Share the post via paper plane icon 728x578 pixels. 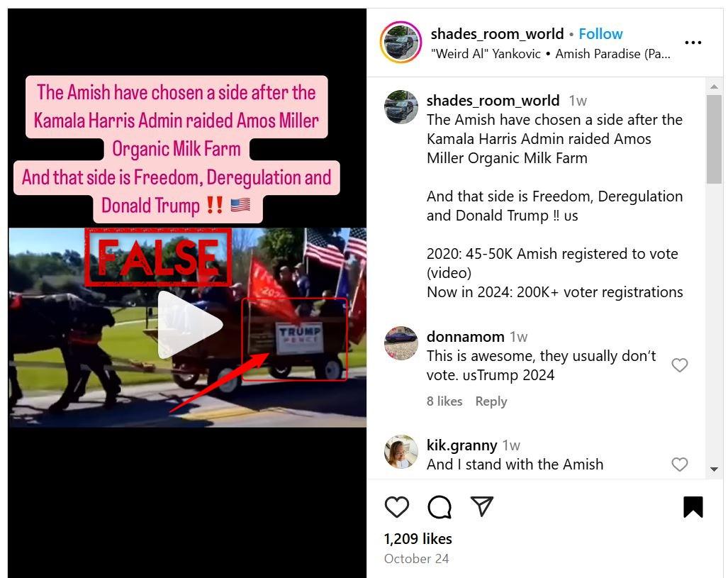point(481,506)
